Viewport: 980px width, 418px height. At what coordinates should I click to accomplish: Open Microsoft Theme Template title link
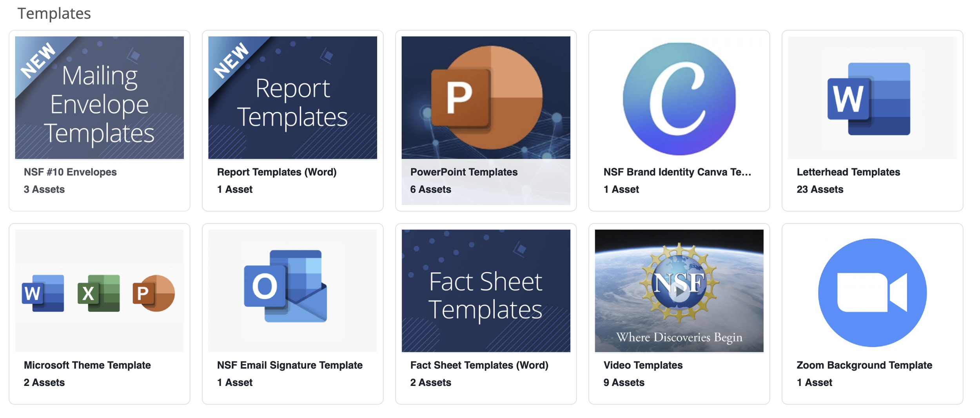87,365
